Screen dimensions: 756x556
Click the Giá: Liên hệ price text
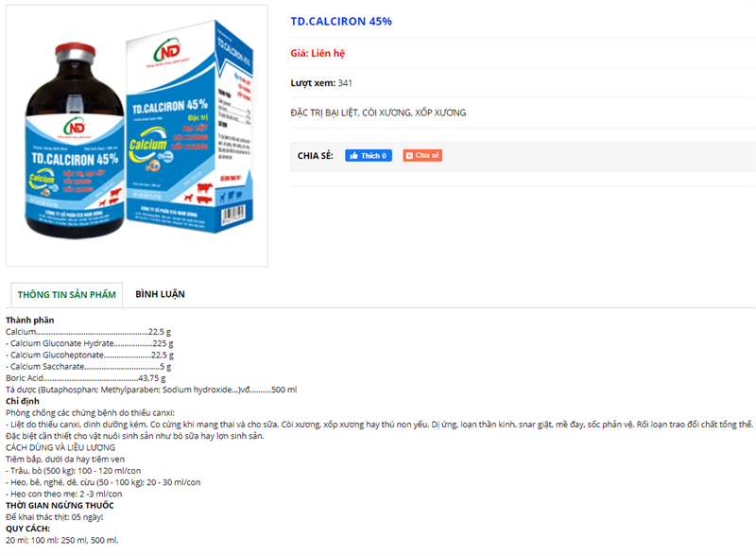tap(318, 53)
